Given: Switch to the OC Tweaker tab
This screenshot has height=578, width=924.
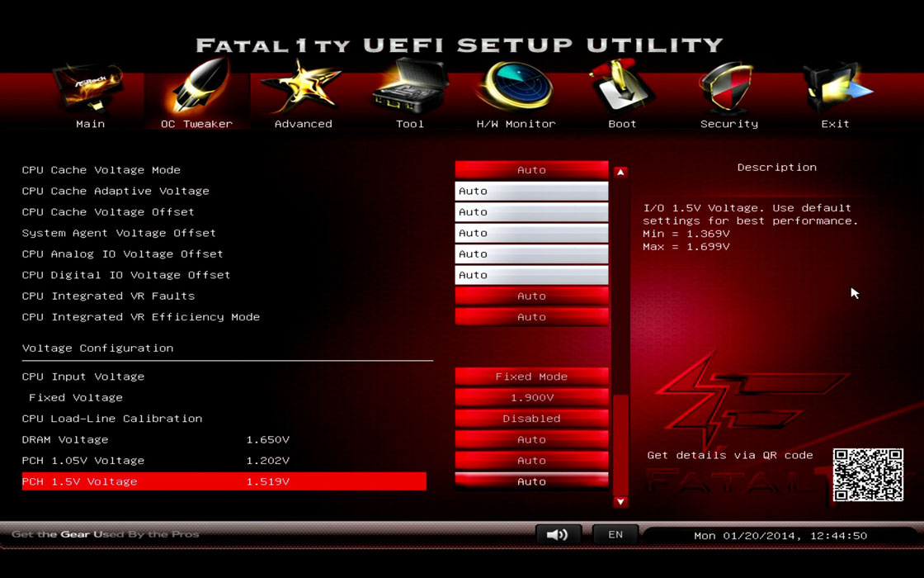Looking at the screenshot, I should click(x=196, y=95).
